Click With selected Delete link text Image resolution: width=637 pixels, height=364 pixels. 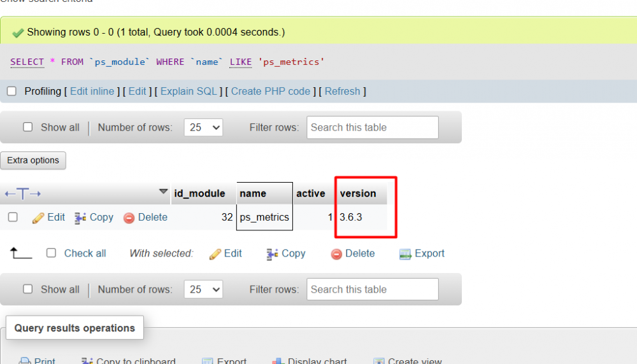360,254
